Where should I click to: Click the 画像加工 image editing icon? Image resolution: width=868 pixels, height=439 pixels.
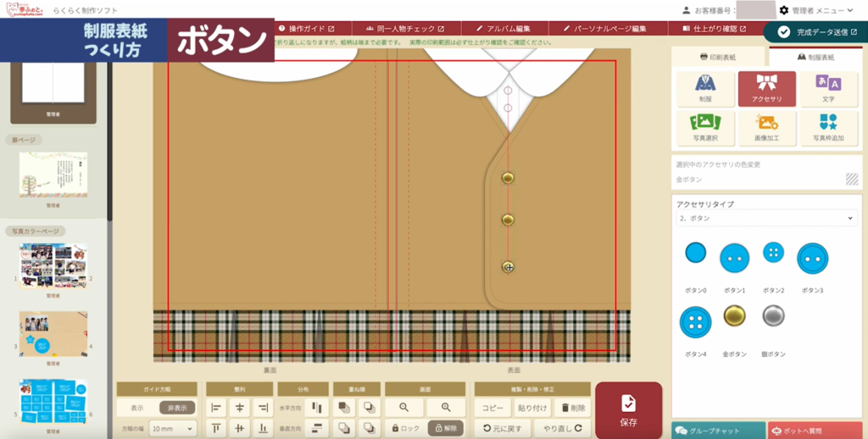click(x=766, y=128)
